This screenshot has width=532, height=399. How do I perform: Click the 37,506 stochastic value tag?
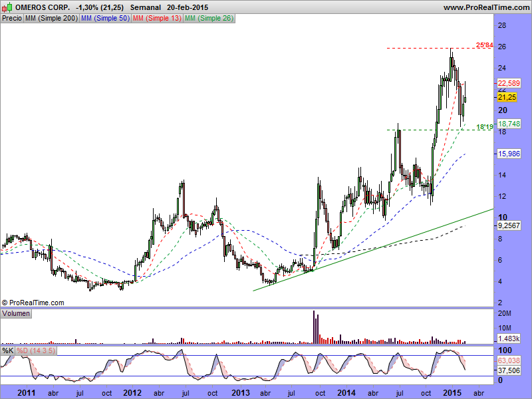pyautogui.click(x=509, y=370)
